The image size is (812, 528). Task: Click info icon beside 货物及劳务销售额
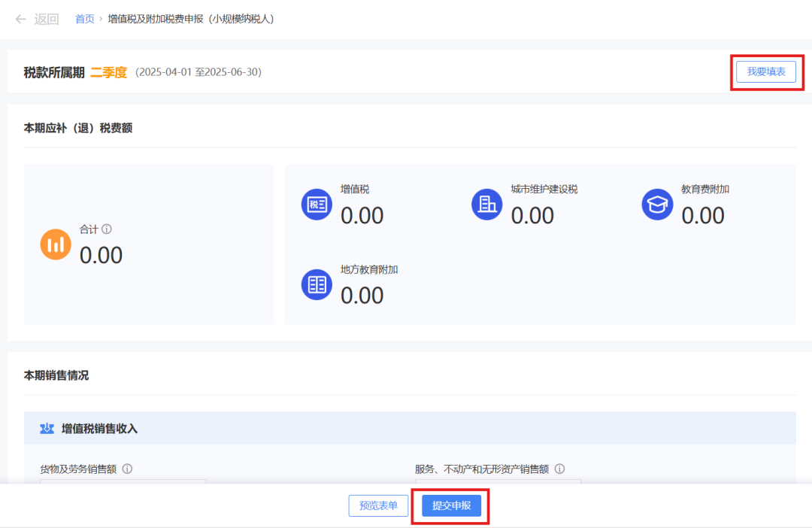[x=127, y=469]
